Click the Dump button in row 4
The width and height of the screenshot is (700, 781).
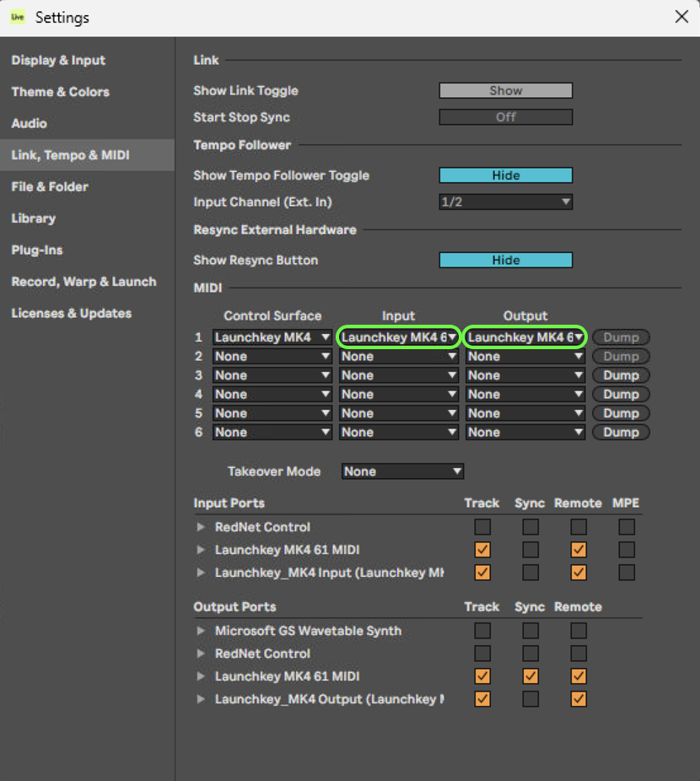click(x=621, y=394)
